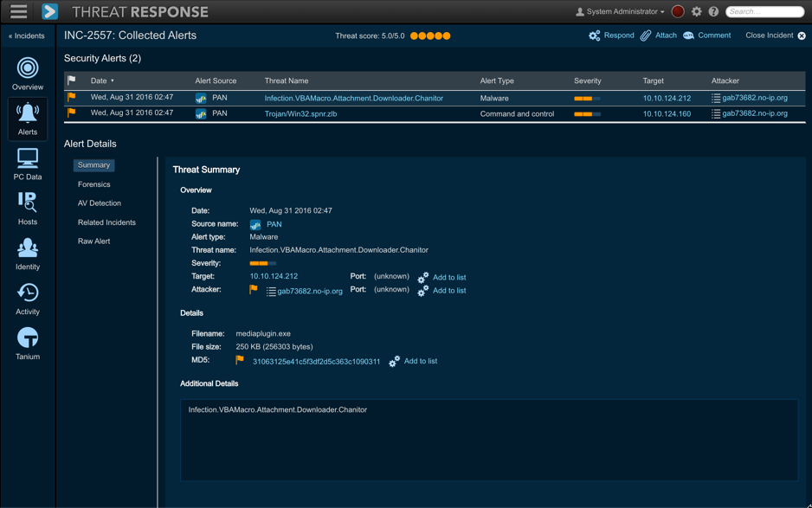Open the Overview sidebar icon
The image size is (812, 508).
pos(28,73)
